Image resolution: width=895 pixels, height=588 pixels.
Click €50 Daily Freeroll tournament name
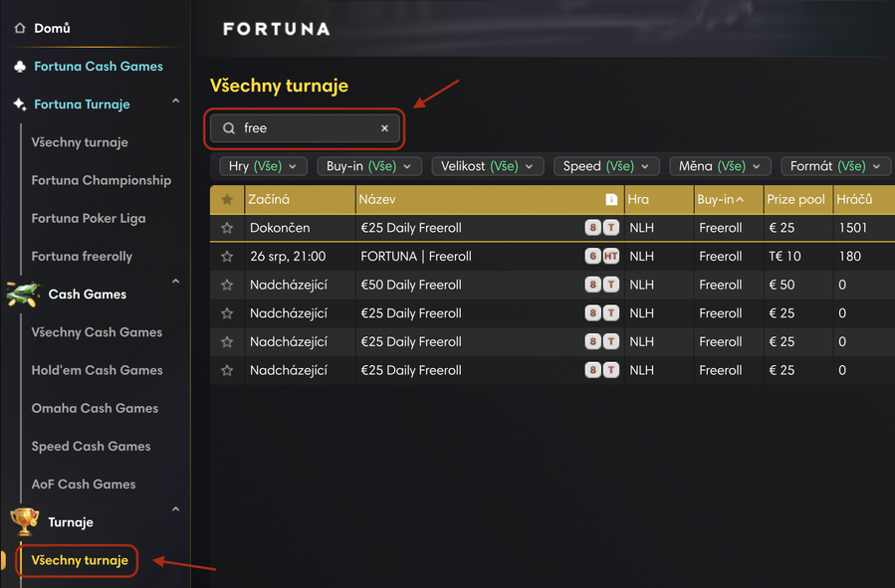[x=411, y=285]
